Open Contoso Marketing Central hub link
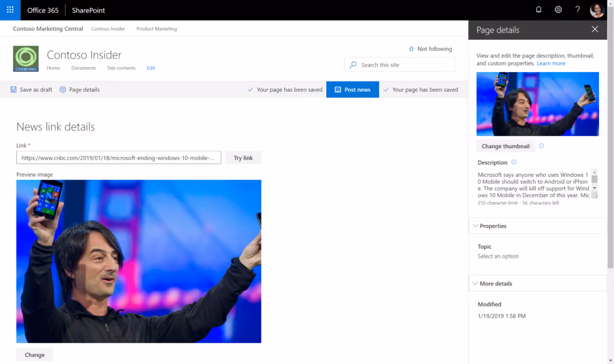 pos(48,29)
